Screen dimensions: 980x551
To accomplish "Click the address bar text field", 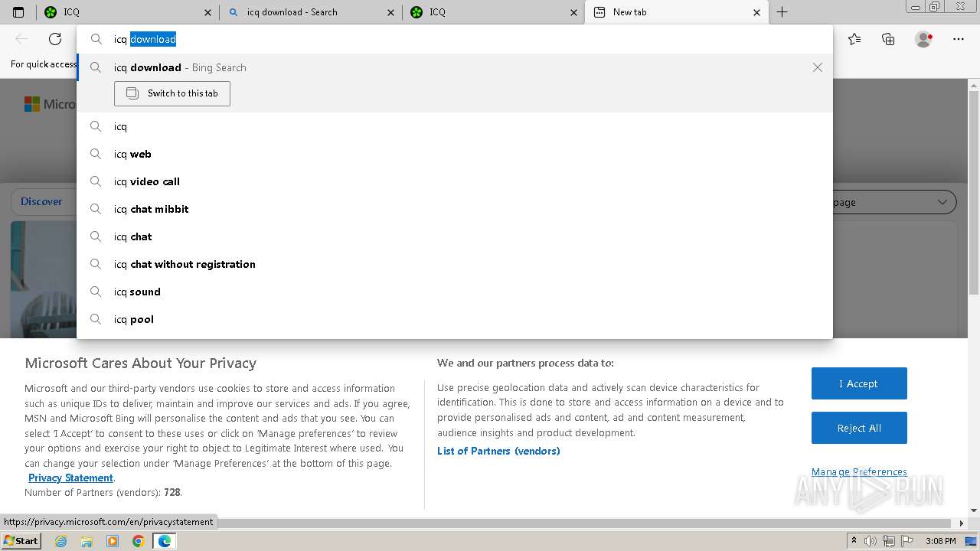I will pos(455,39).
